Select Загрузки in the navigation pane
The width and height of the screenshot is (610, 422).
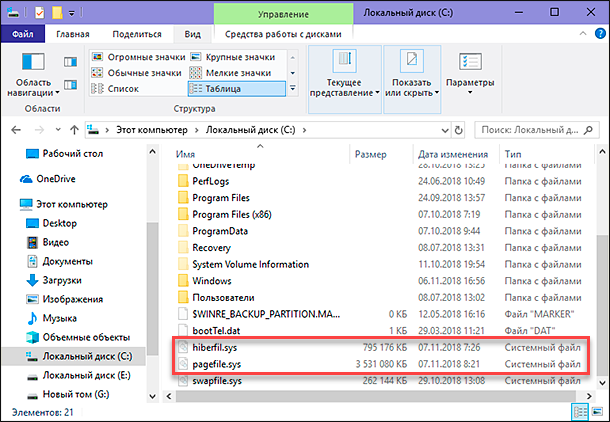click(x=54, y=280)
